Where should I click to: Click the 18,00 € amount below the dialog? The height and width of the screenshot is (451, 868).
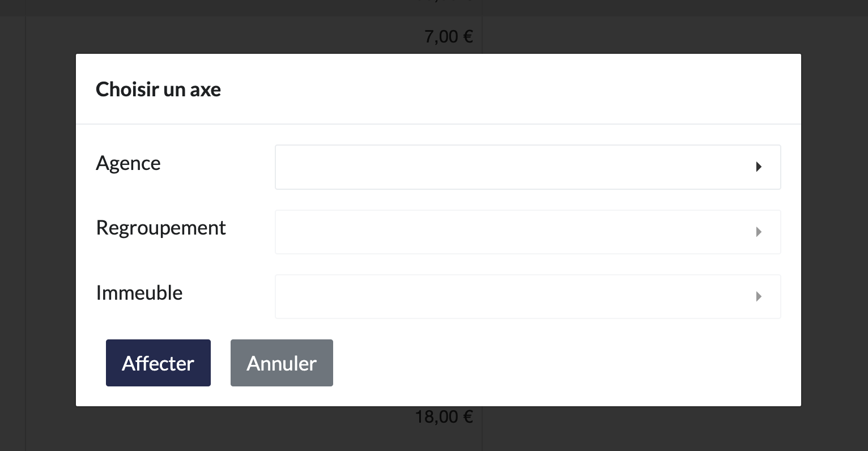[444, 418]
